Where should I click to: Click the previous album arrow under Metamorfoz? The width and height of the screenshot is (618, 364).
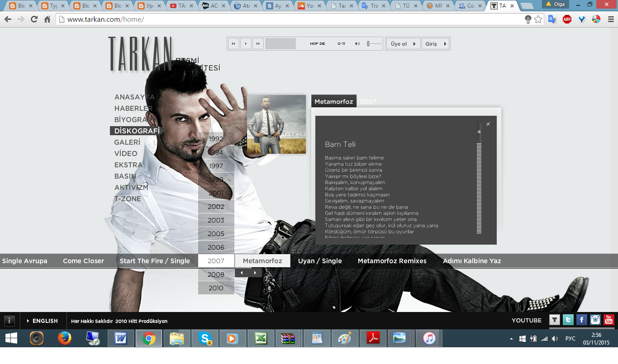pos(242,273)
